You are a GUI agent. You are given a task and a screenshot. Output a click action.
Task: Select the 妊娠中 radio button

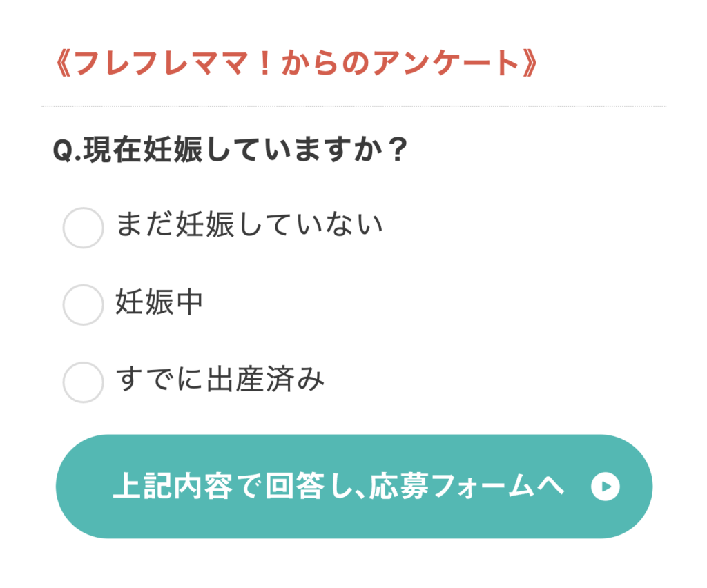[84, 304]
